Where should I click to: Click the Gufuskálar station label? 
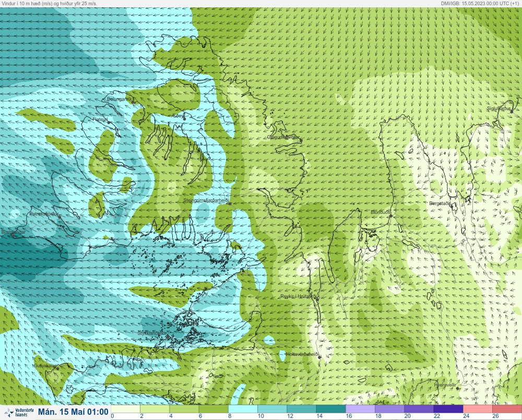tap(45, 365)
